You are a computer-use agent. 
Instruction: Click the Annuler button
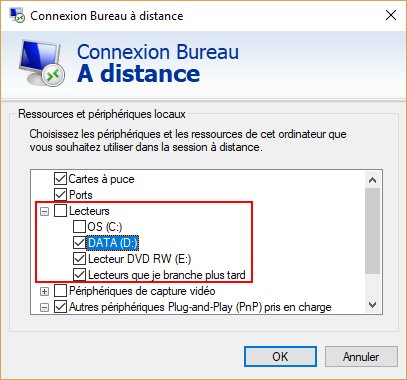click(361, 357)
